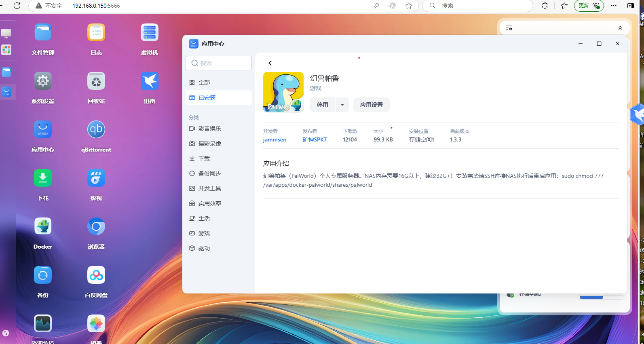Screen dimensions: 644x344
Task: Click the file manager icon in left dock
Action: tap(6, 72)
